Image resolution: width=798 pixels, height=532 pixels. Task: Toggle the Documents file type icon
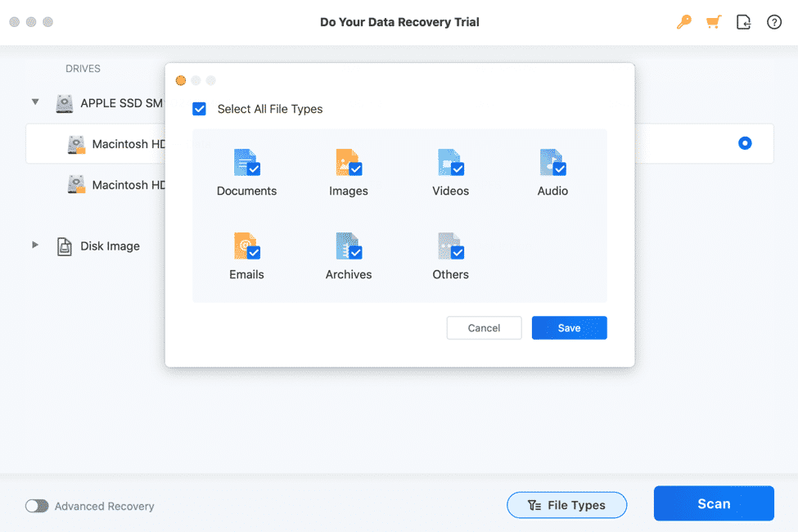(246, 163)
